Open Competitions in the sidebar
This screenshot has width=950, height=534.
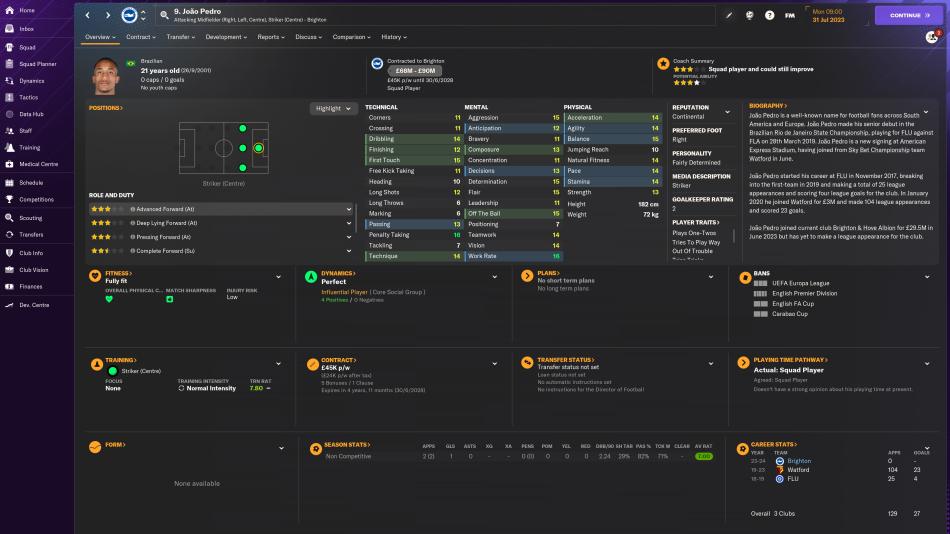pyautogui.click(x=36, y=199)
